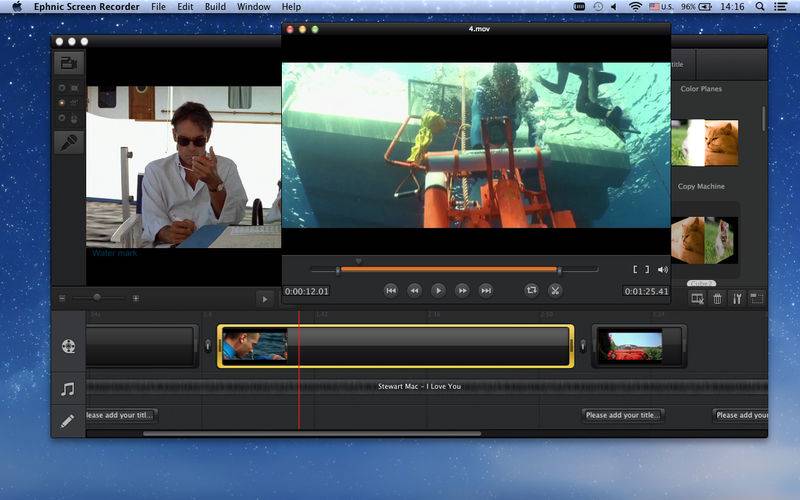
Task: Select the second, highlighted capture mode radio button
Action: [62, 103]
